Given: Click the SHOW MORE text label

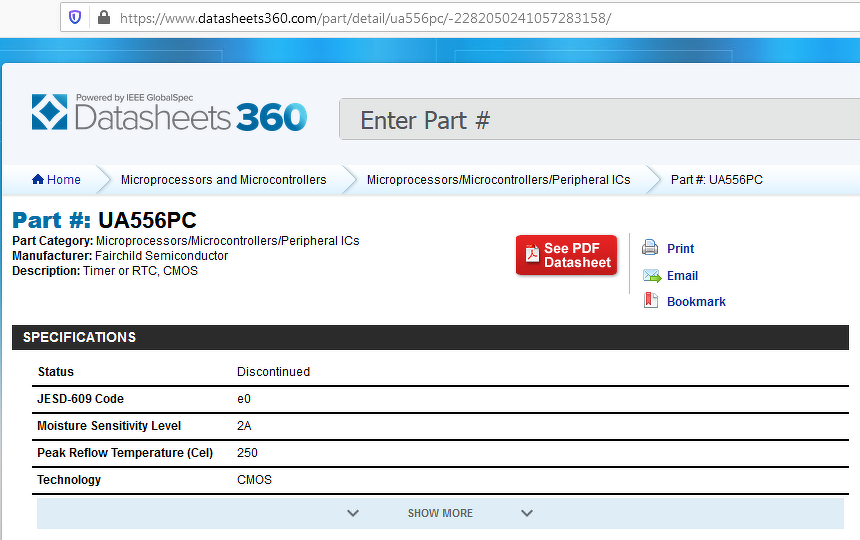Looking at the screenshot, I should 440,513.
